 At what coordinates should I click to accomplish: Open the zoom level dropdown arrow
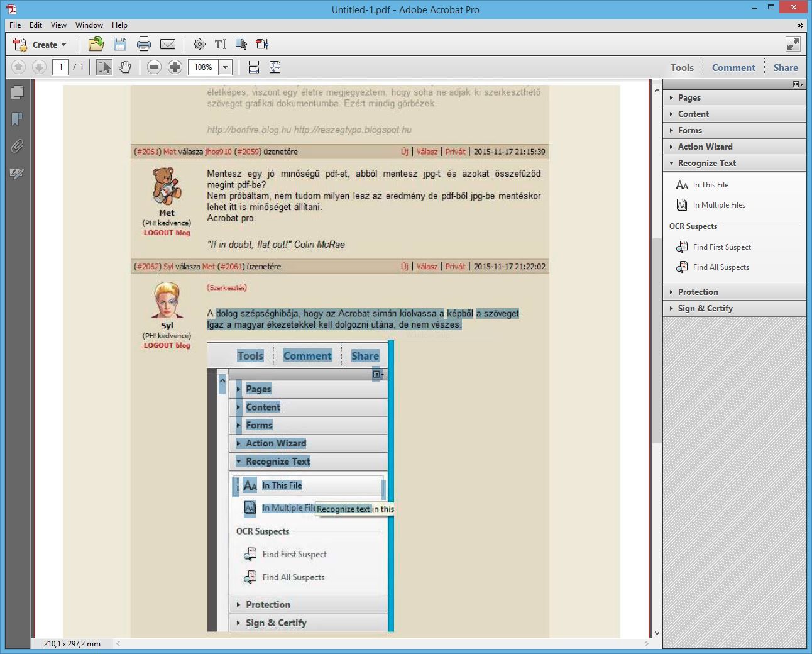(226, 67)
